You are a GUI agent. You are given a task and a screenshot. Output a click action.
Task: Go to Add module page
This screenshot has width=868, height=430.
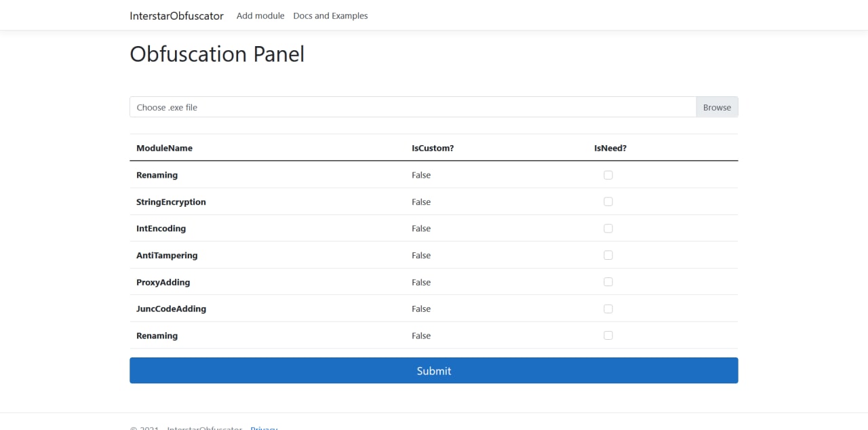[260, 16]
